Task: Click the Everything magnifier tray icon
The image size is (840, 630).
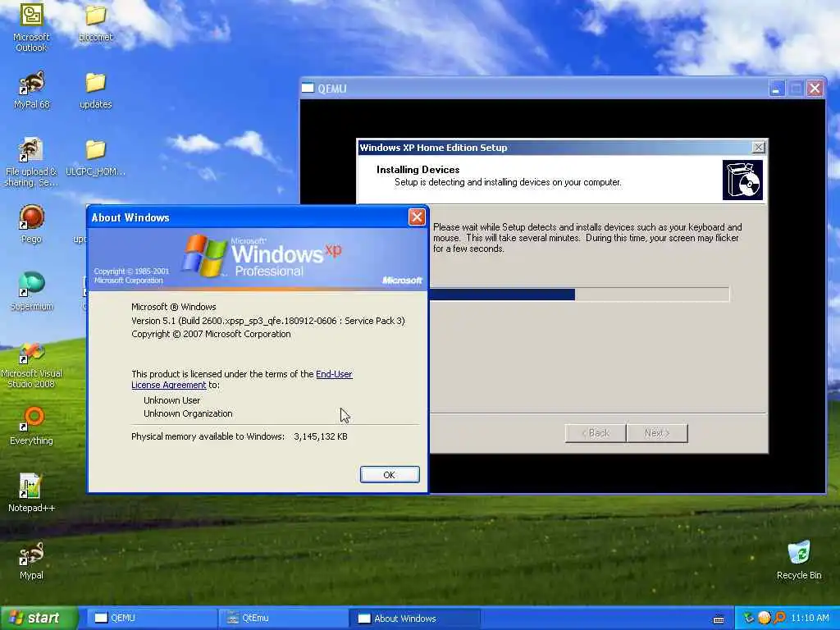Action: point(779,619)
